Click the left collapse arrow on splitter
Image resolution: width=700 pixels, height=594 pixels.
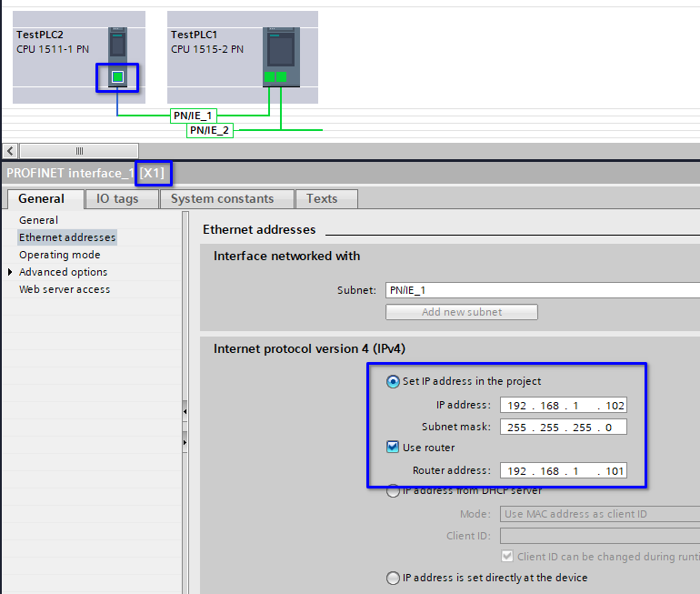click(x=185, y=411)
